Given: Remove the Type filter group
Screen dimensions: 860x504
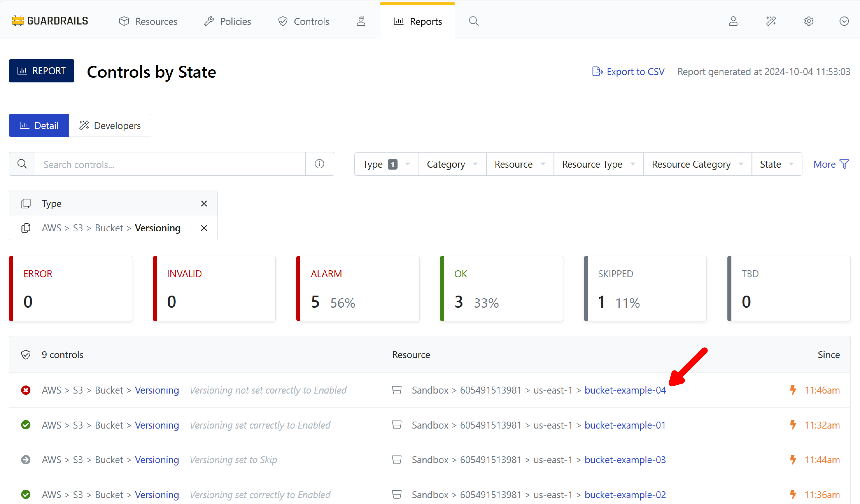Looking at the screenshot, I should (x=204, y=203).
